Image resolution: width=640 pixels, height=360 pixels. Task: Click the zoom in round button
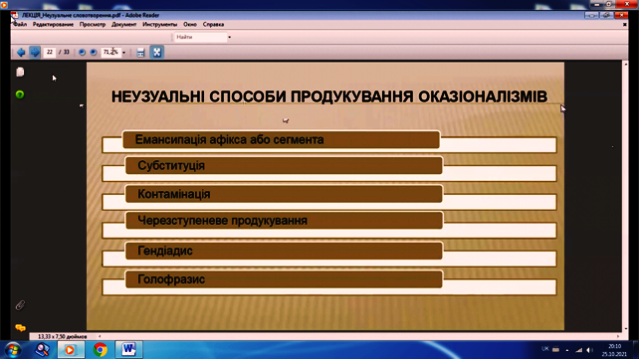[x=93, y=52]
